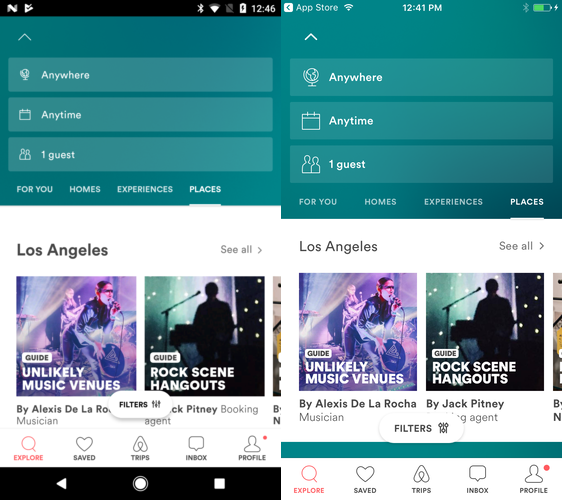This screenshot has height=500, width=562.
Task: Select PLACES tab in Android screen
Action: coord(205,189)
